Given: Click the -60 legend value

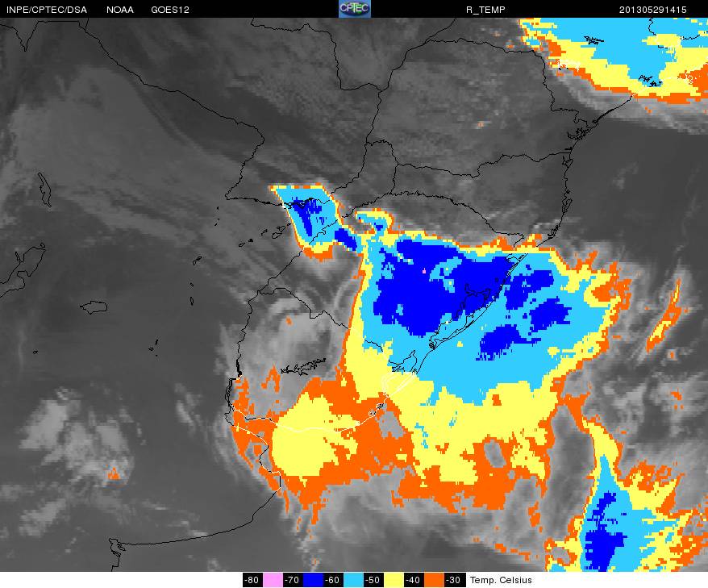Looking at the screenshot, I should point(333,580).
